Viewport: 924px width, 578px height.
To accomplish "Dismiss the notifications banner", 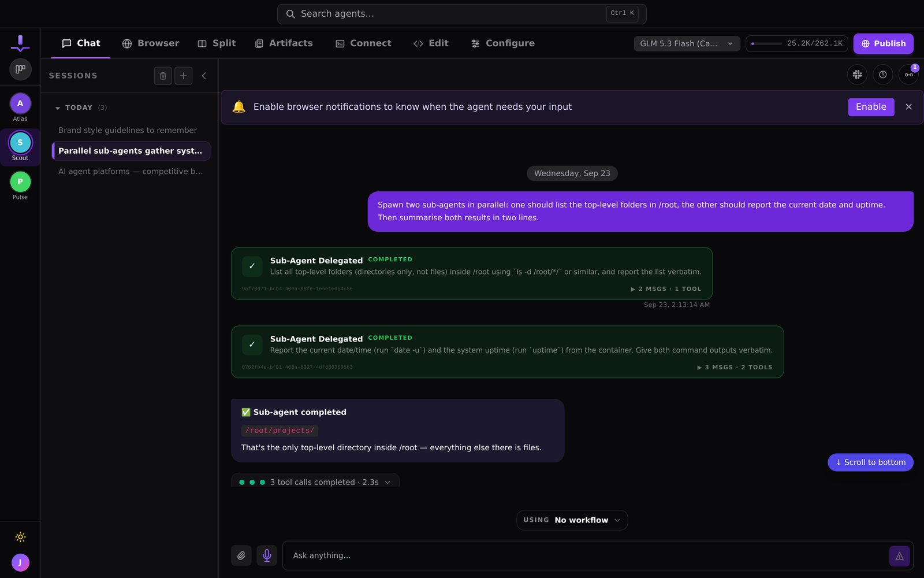I will [909, 107].
